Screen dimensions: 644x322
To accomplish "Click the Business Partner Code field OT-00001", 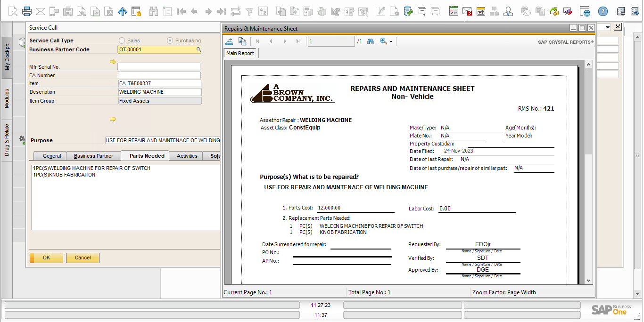I will coord(159,49).
